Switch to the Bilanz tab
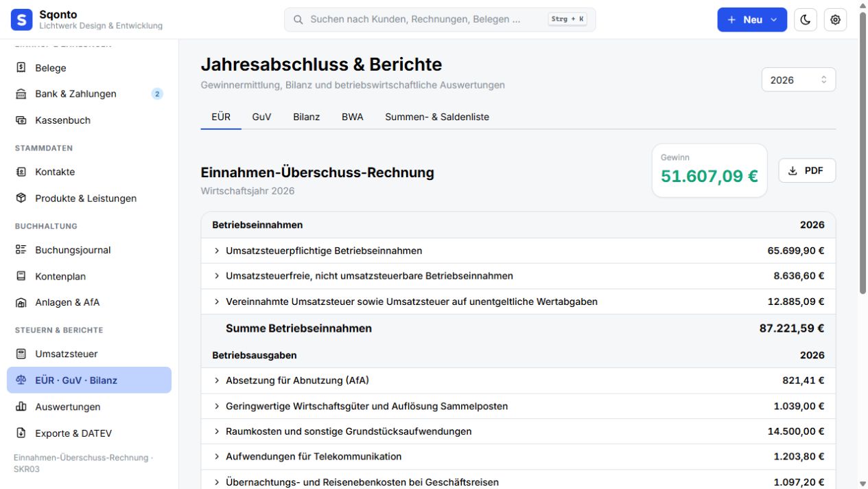This screenshot has height=489, width=868. (x=307, y=117)
